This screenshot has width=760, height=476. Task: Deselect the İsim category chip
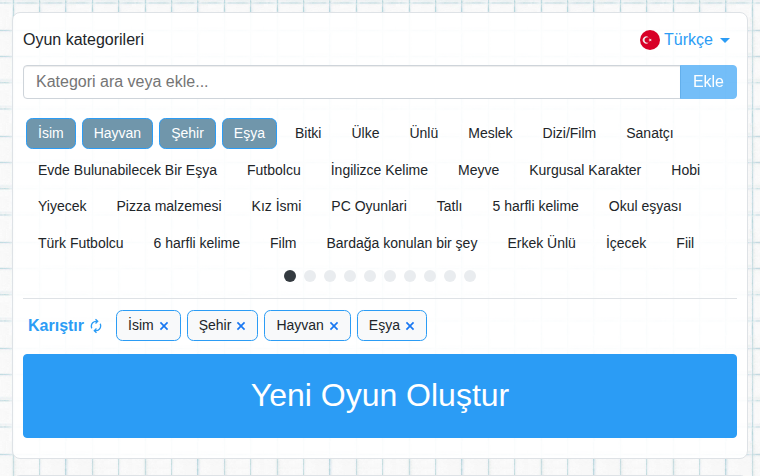51,133
